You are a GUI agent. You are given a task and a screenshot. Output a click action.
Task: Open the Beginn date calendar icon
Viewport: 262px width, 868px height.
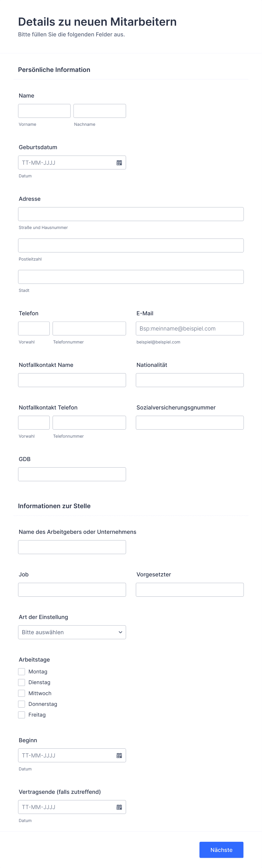click(119, 755)
